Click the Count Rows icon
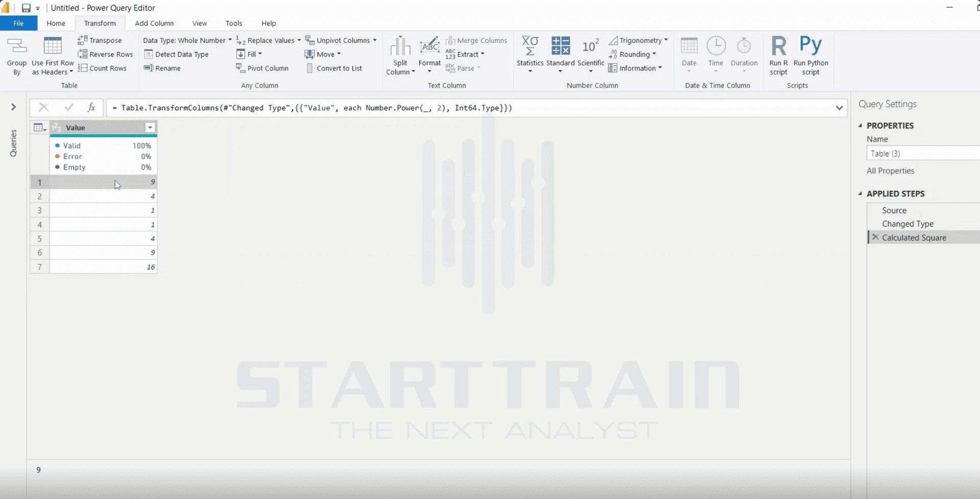Image resolution: width=980 pixels, height=499 pixels. coord(82,68)
